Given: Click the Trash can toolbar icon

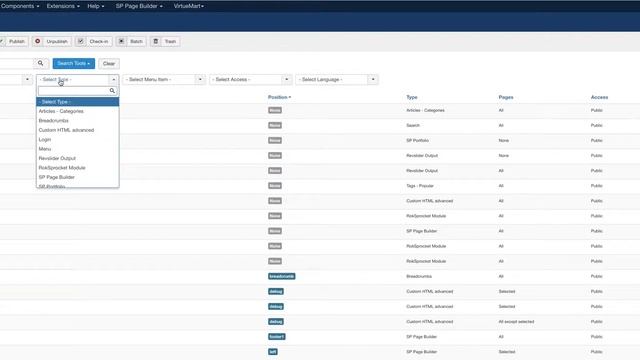Looking at the screenshot, I should pos(156,41).
